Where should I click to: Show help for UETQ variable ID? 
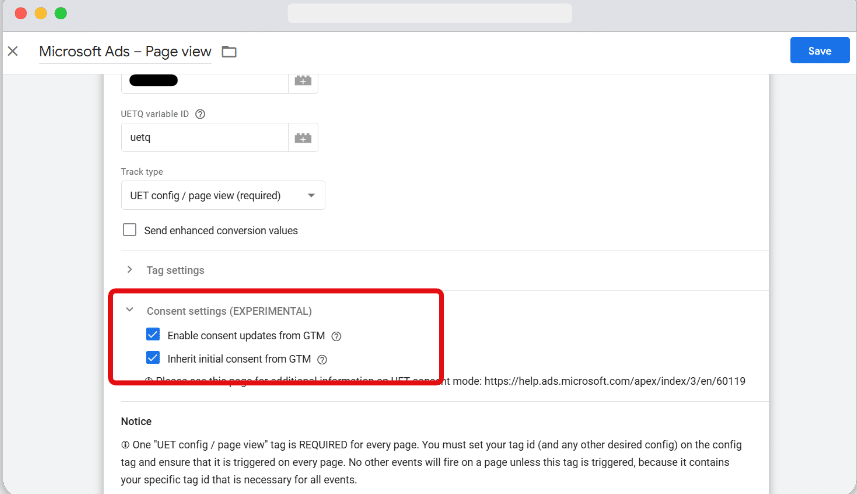click(x=200, y=114)
